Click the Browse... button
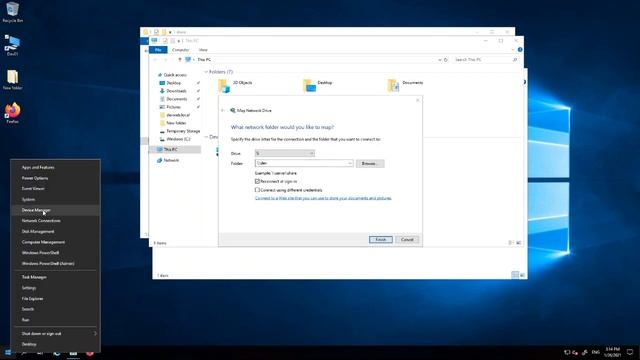This screenshot has height=360, width=640. (x=370, y=163)
